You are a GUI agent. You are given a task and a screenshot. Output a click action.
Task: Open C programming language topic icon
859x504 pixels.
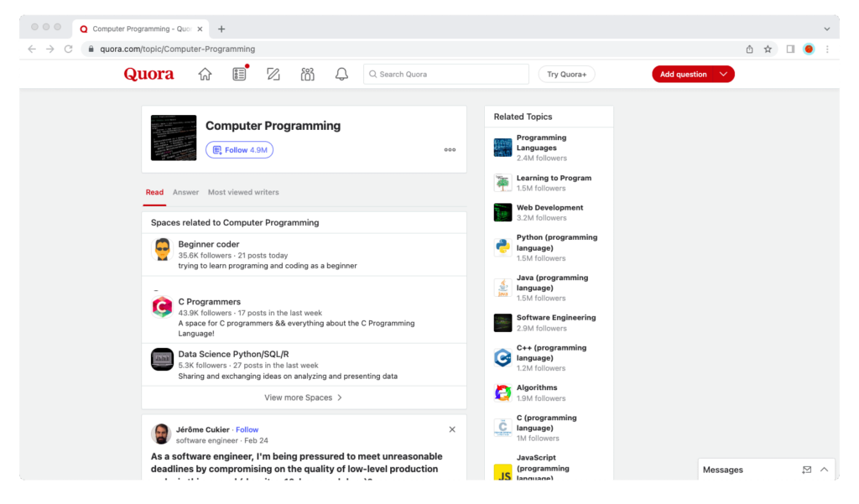point(503,428)
